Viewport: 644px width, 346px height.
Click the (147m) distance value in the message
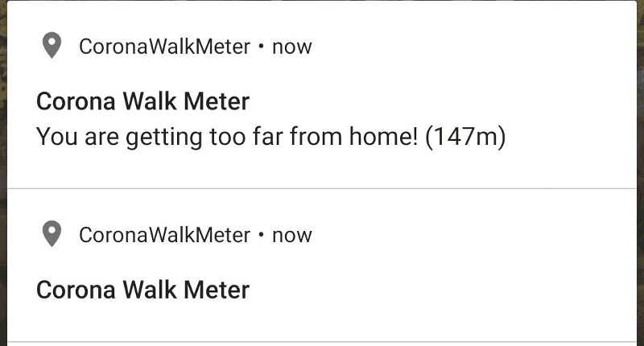[466, 137]
